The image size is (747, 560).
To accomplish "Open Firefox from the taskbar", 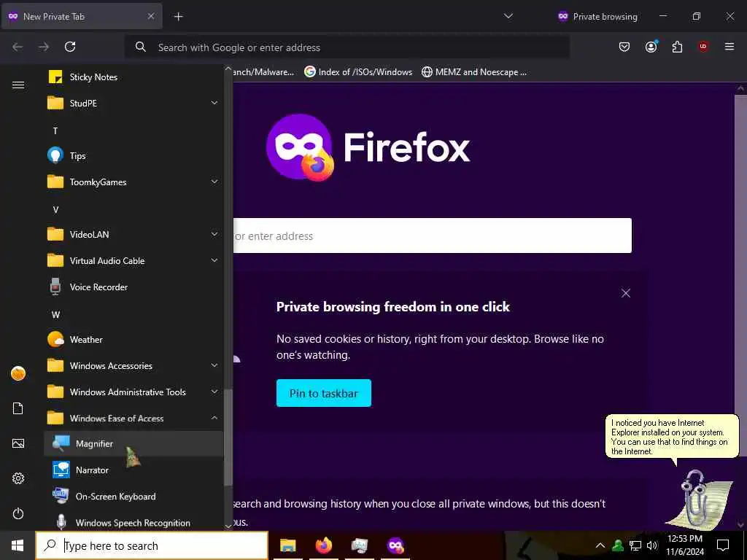I will [324, 545].
